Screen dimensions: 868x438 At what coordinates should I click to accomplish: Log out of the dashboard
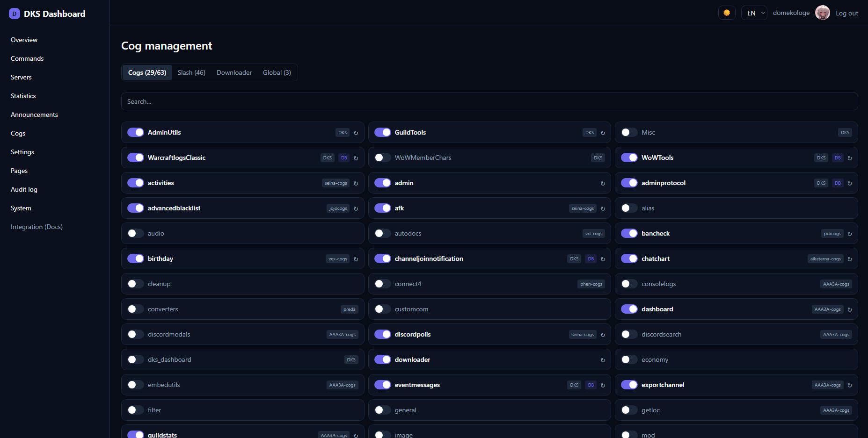click(x=847, y=13)
